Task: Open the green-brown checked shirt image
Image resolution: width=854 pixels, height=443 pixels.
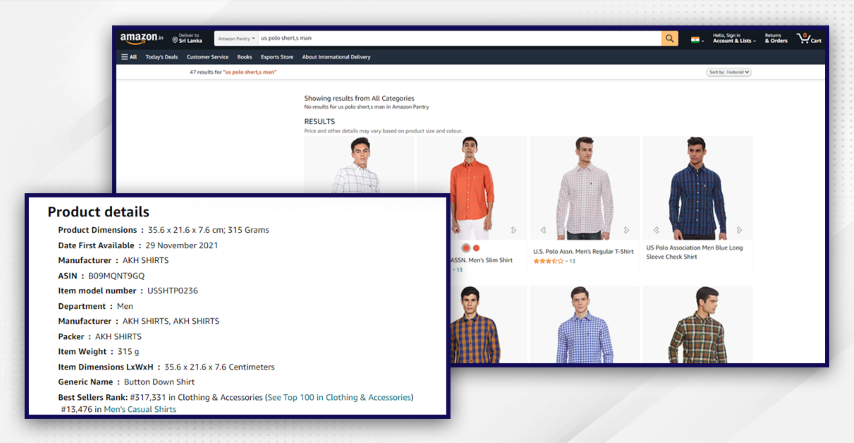Action: 698,325
